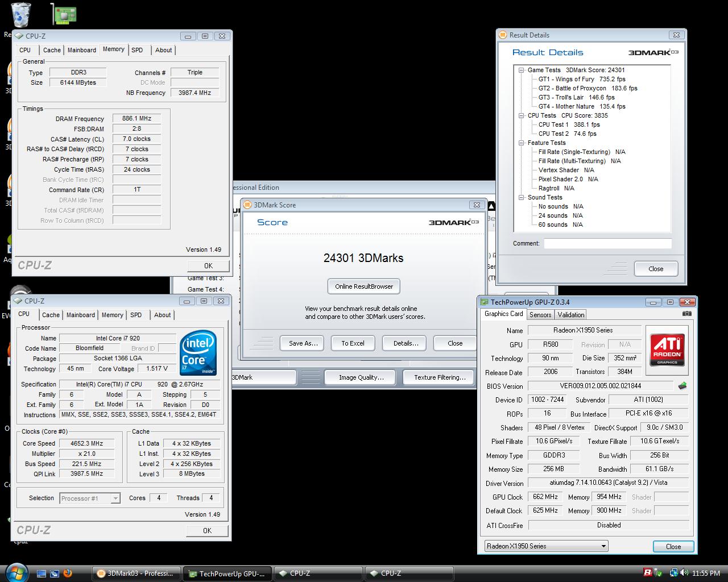Viewport: 728px width, 582px height.
Task: Open the graphics card desktop shortcut icon
Action: tap(64, 14)
